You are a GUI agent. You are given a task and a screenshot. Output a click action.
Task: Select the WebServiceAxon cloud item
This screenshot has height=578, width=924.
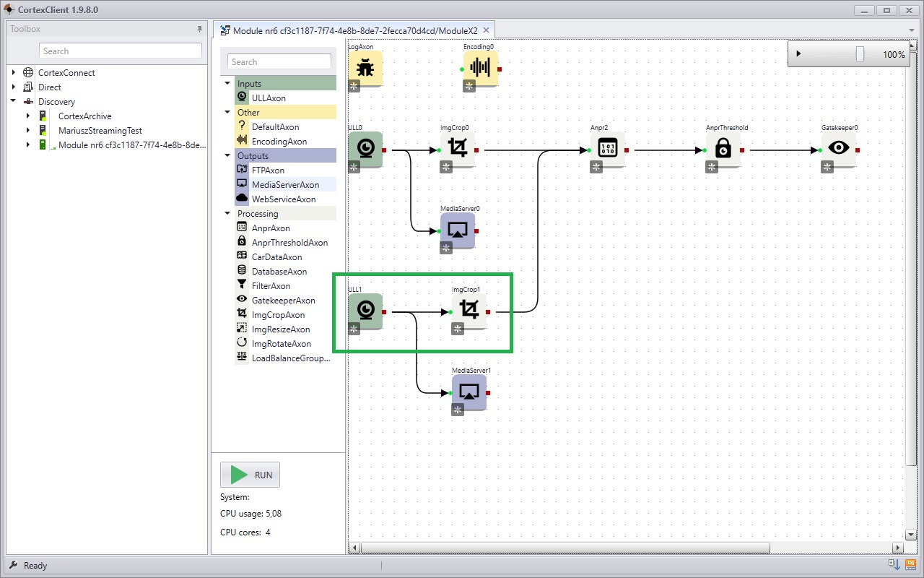[x=283, y=199]
